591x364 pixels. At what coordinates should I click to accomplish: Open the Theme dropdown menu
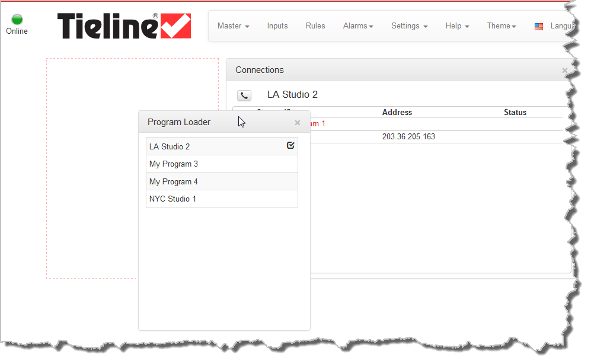pos(501,26)
